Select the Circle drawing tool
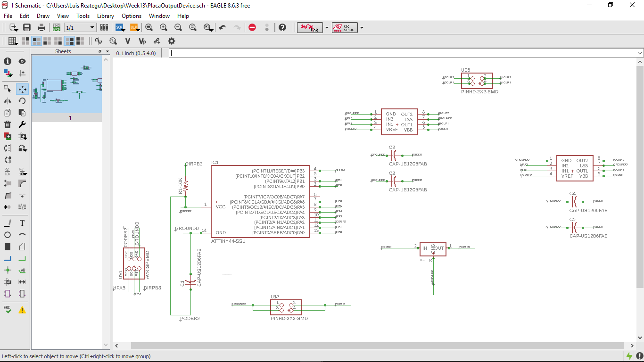 click(x=8, y=235)
